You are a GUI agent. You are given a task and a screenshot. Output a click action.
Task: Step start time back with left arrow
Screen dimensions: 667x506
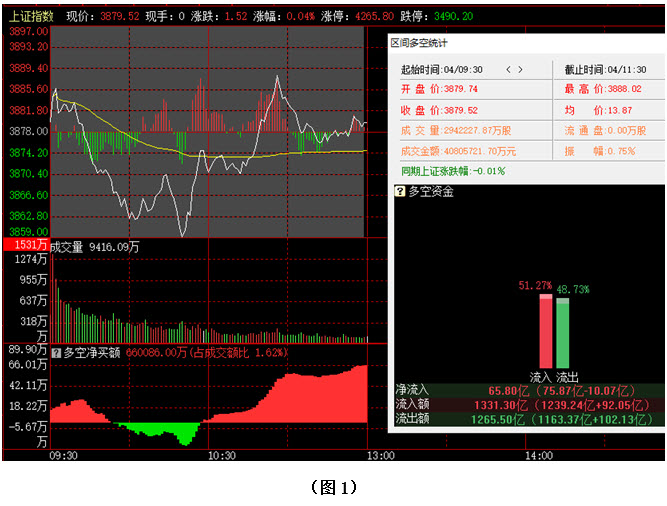pyautogui.click(x=508, y=69)
